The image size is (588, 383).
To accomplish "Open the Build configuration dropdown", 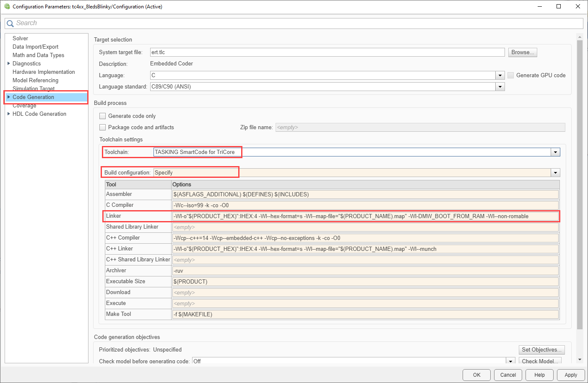I will (x=555, y=172).
